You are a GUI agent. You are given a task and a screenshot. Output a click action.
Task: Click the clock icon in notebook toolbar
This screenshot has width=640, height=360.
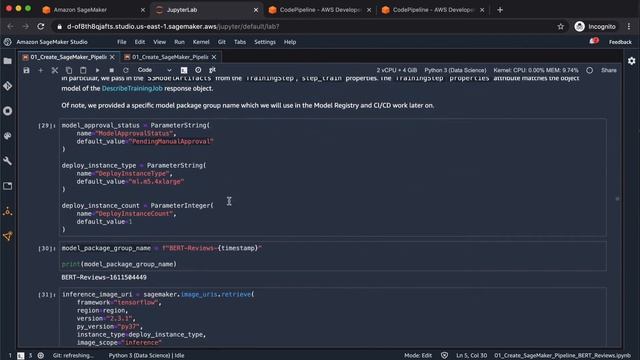(198, 70)
